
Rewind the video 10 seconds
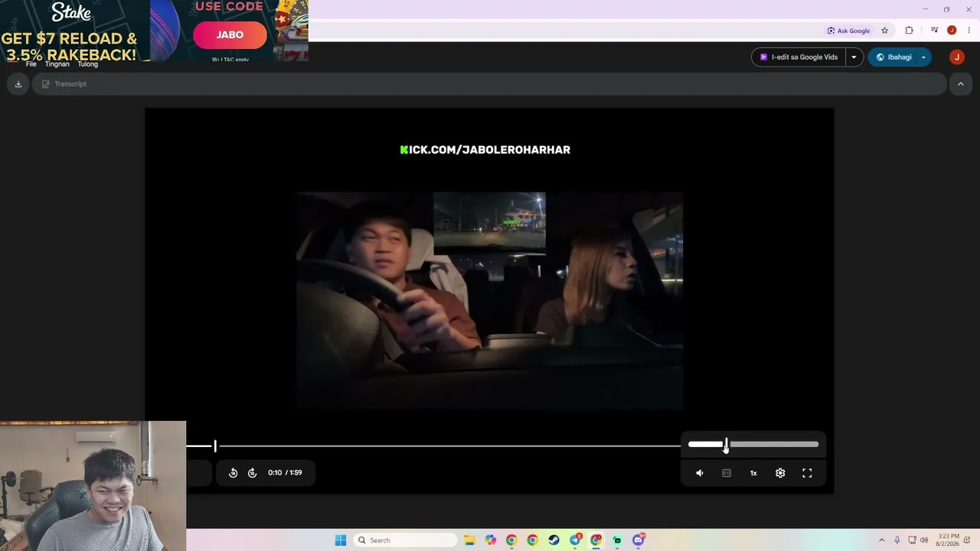234,473
